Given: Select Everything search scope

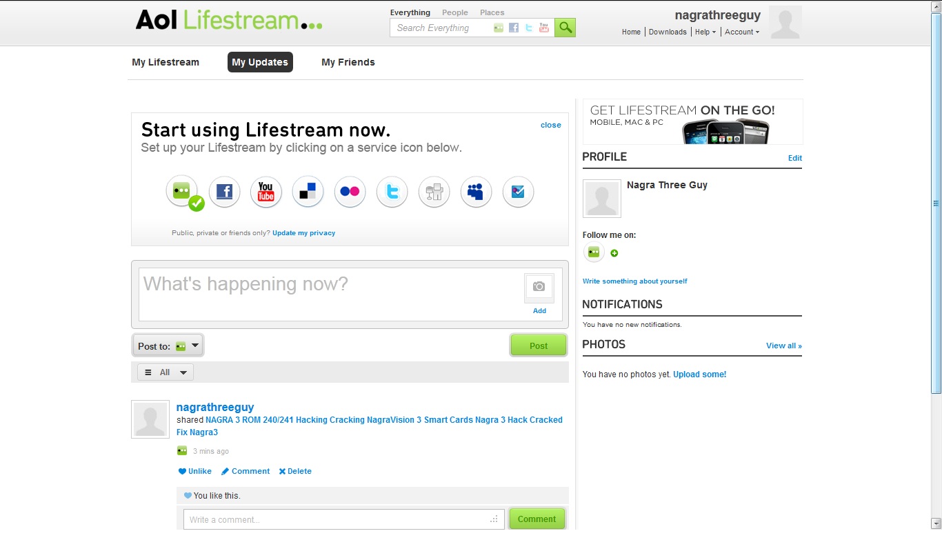Looking at the screenshot, I should 410,12.
